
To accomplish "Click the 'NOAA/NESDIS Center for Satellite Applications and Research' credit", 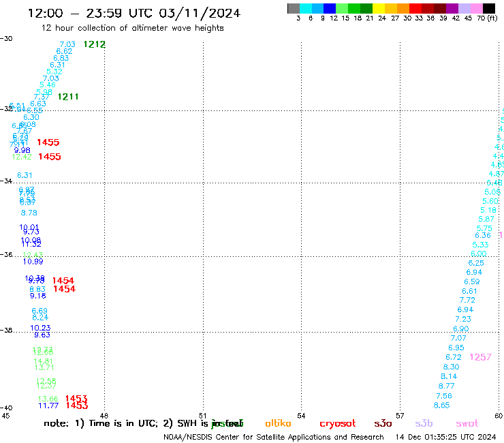I will [x=274, y=438].
